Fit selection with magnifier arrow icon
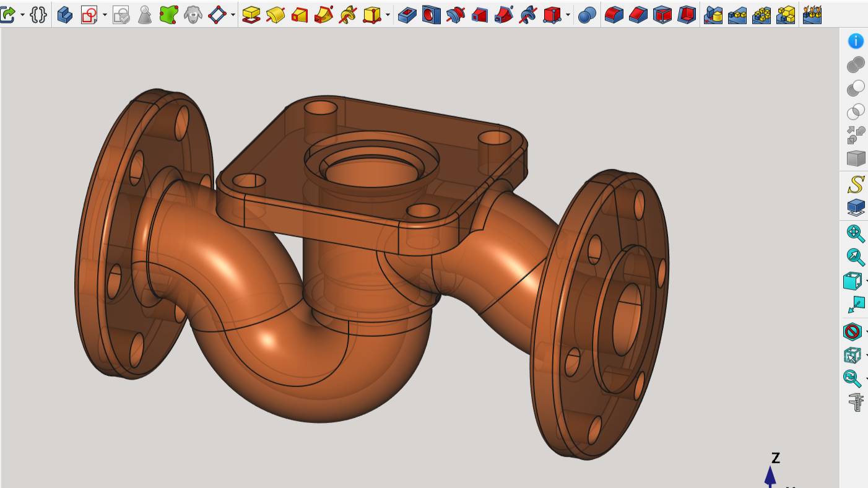This screenshot has height=488, width=868. (855, 257)
